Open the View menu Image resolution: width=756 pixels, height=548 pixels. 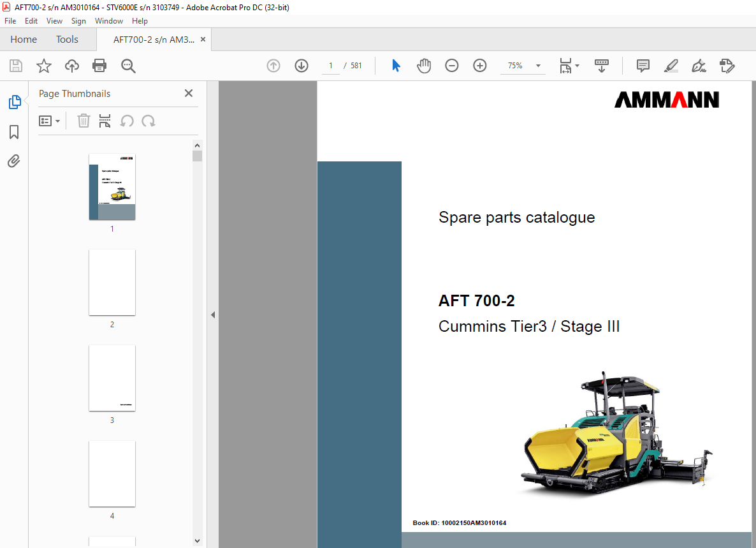[x=54, y=21]
